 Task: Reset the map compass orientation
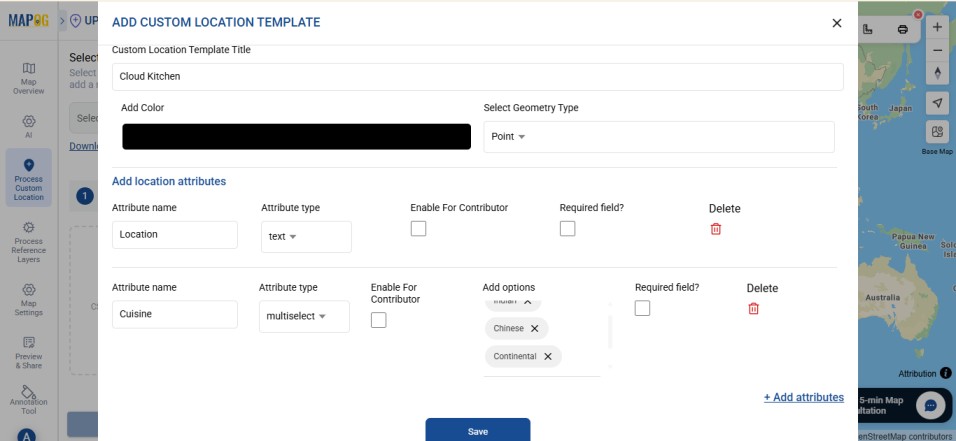click(x=938, y=73)
